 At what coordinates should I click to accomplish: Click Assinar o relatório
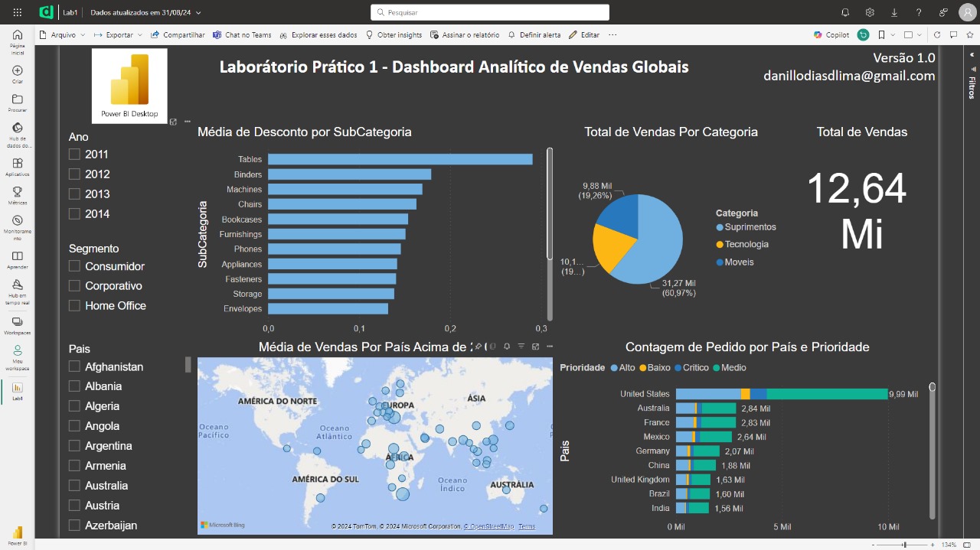point(465,34)
